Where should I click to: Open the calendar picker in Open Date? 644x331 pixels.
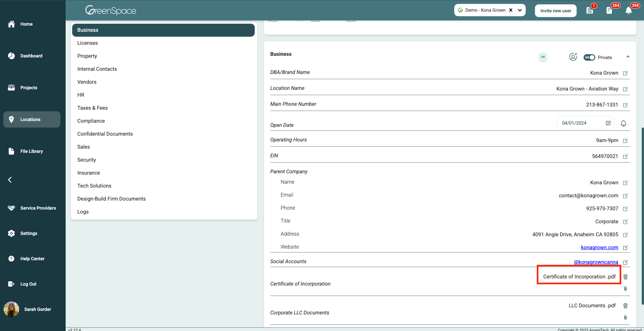pos(608,123)
